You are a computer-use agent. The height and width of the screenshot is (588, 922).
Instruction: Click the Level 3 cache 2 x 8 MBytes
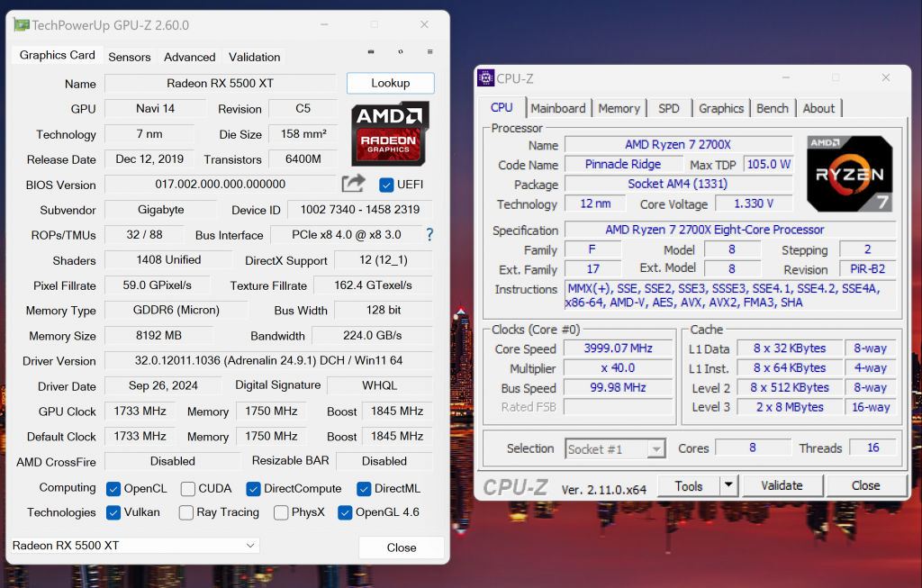click(x=790, y=407)
